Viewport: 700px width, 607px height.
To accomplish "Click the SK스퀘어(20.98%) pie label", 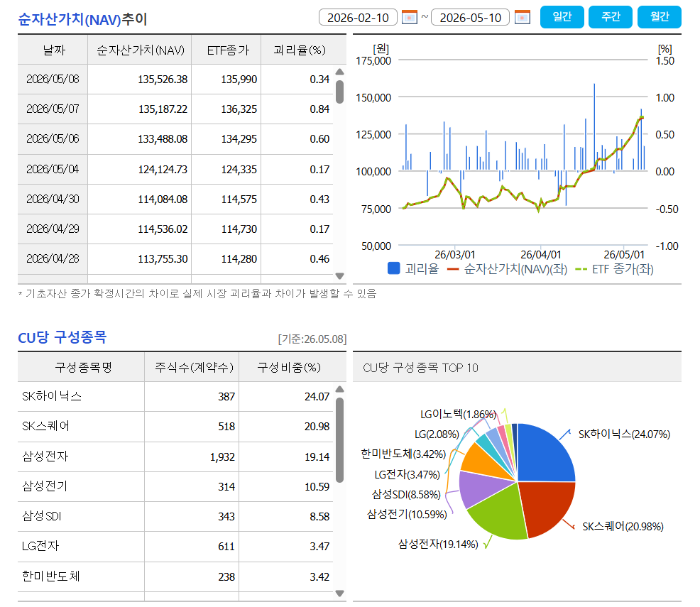I will (x=623, y=527).
